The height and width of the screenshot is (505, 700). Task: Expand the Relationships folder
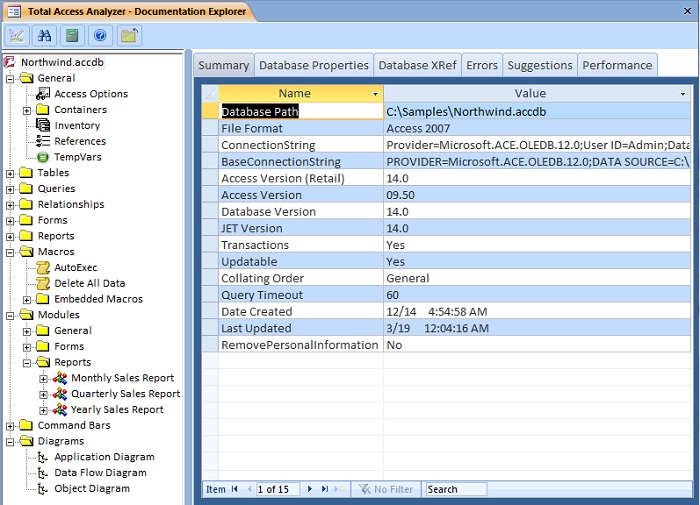click(10, 205)
